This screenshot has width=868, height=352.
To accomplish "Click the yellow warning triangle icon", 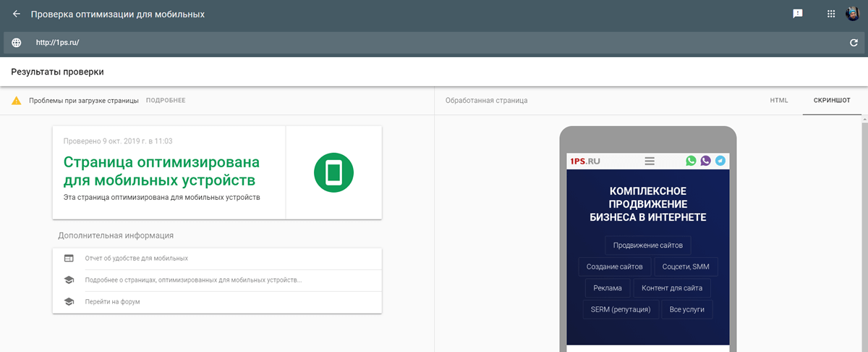I will pyautogui.click(x=17, y=101).
